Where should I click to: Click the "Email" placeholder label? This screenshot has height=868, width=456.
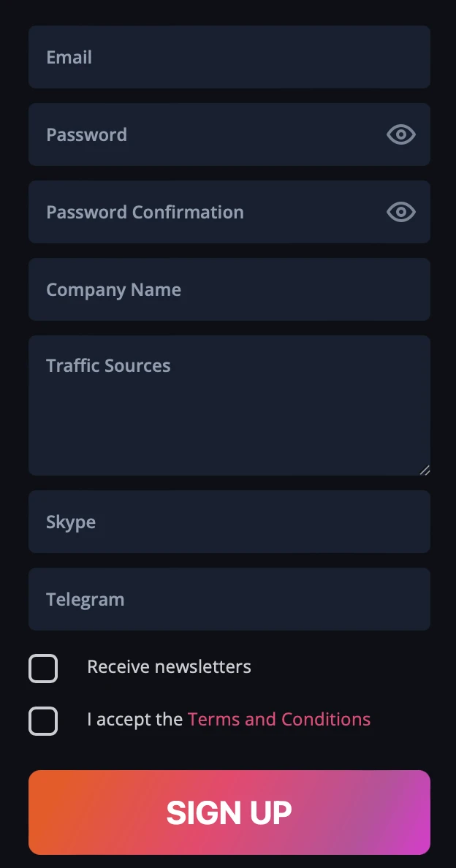[x=69, y=57]
